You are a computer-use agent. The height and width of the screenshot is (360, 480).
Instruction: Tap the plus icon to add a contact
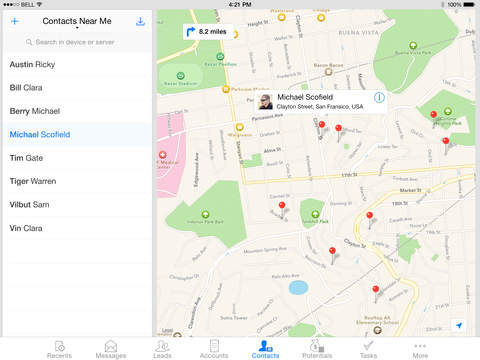click(x=15, y=21)
